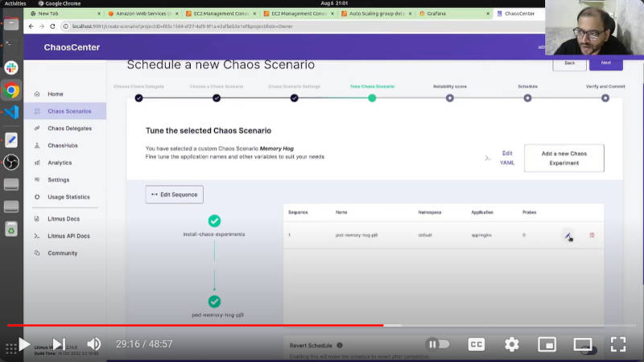
Task: Click the pod-memory-hog name cell
Action: [357, 235]
